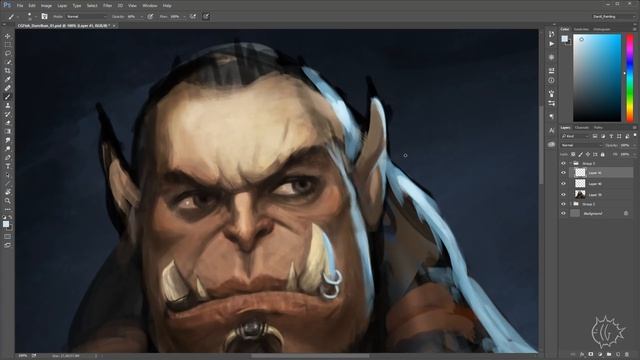
Task: Switch to the Channels tab
Action: click(582, 128)
